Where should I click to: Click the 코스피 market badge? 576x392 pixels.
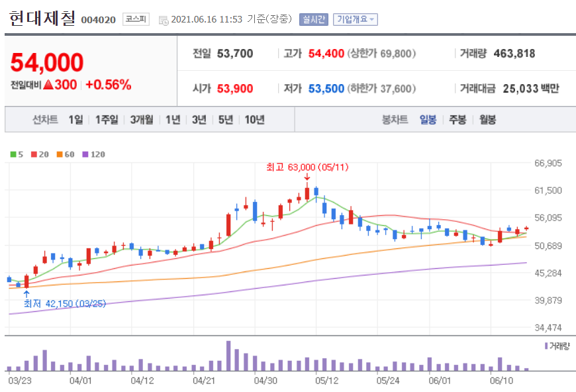[x=136, y=19]
